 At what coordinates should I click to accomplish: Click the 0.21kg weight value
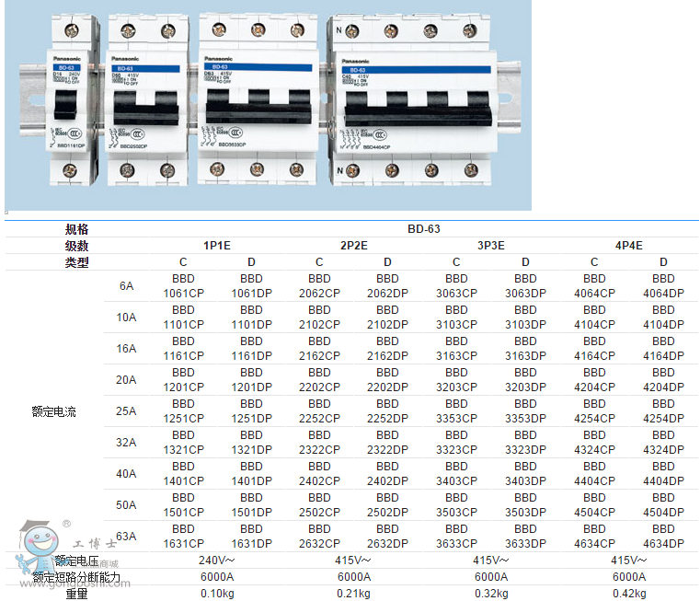pyautogui.click(x=353, y=594)
